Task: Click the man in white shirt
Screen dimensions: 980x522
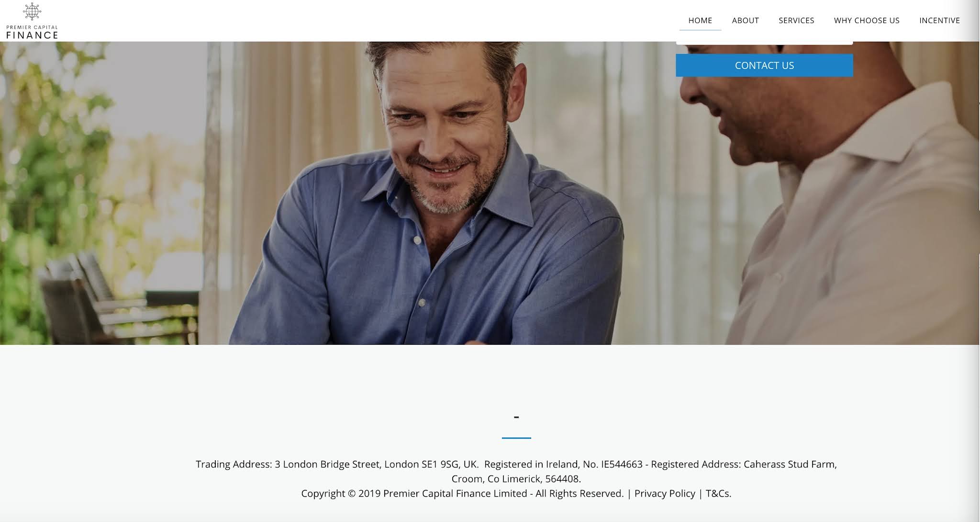Action: point(828,201)
